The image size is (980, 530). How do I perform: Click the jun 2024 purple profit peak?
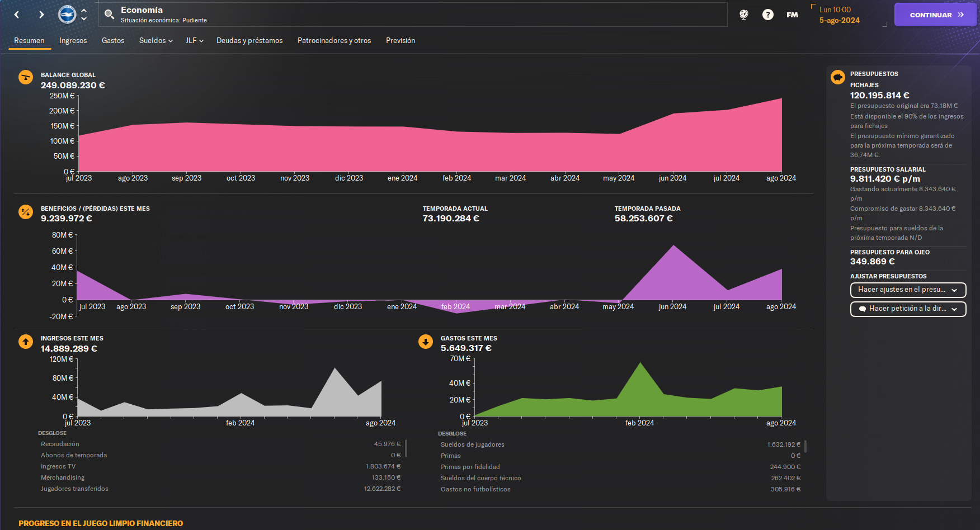(673, 246)
